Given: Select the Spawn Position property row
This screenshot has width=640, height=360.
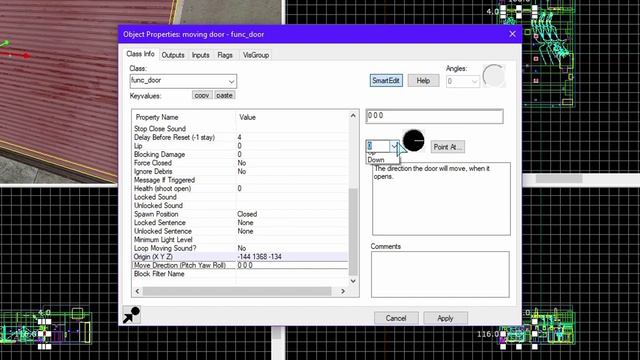Looking at the screenshot, I should [240, 214].
